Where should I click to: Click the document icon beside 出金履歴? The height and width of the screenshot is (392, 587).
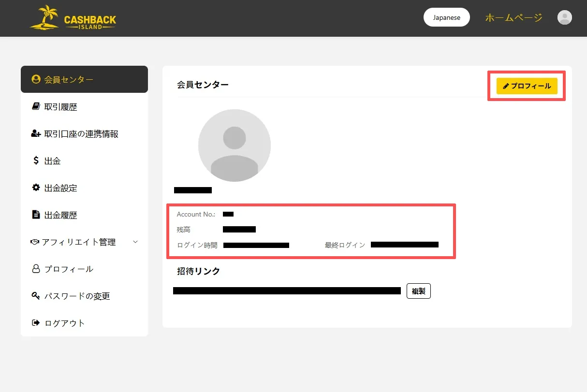(x=36, y=215)
